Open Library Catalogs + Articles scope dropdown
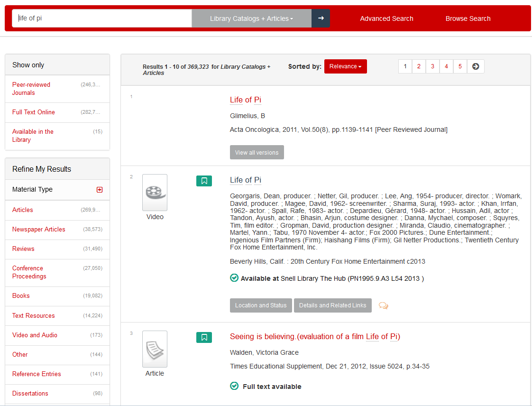532x406 pixels. [x=251, y=18]
